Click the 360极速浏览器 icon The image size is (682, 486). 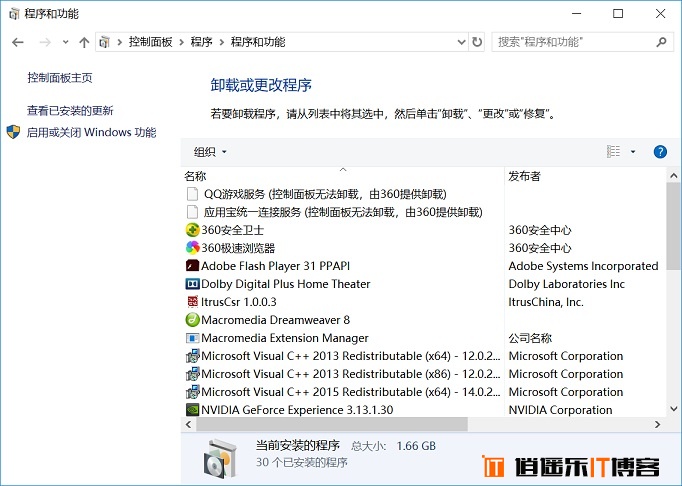[192, 248]
